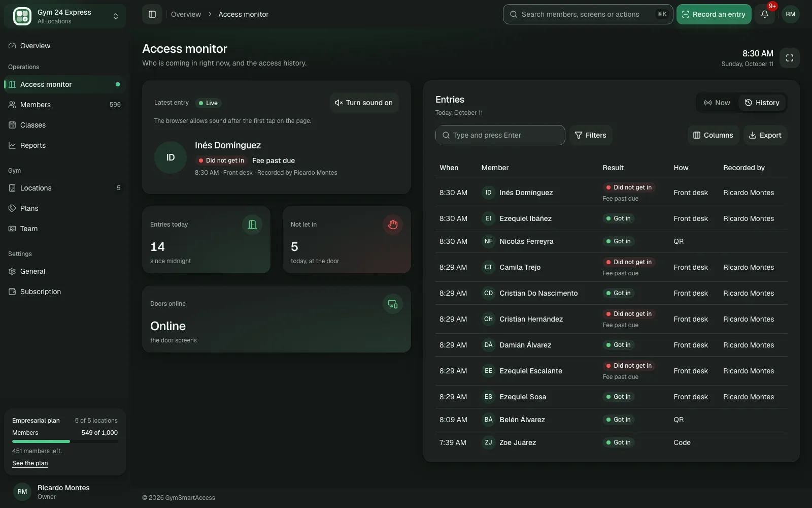Go to Overview in sidebar
Image resolution: width=812 pixels, height=508 pixels.
(65, 46)
